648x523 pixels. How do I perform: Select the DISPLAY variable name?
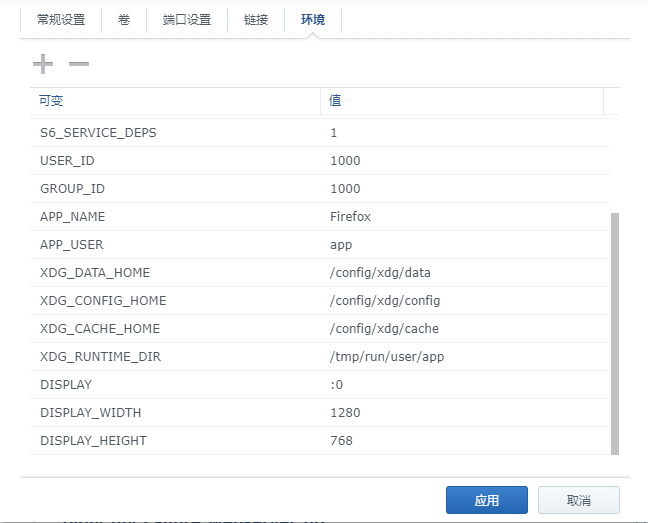tap(66, 385)
